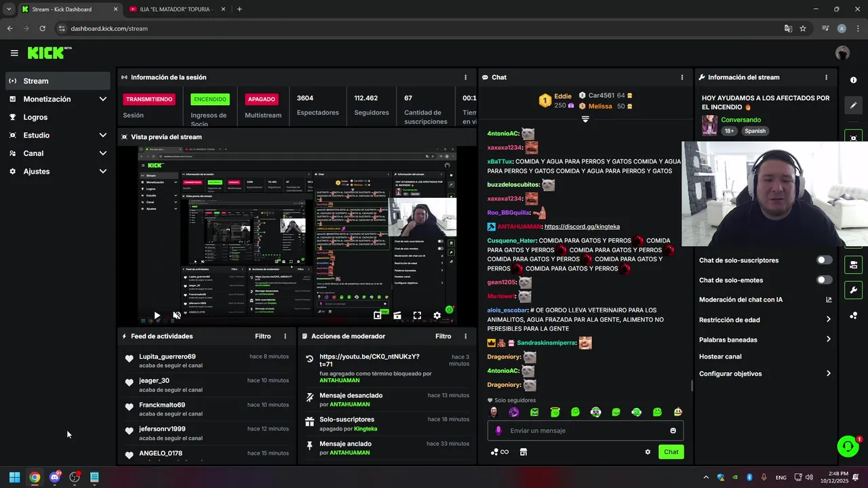Open Información del stream three-dot menu
This screenshot has height=488, width=868.
click(826, 77)
